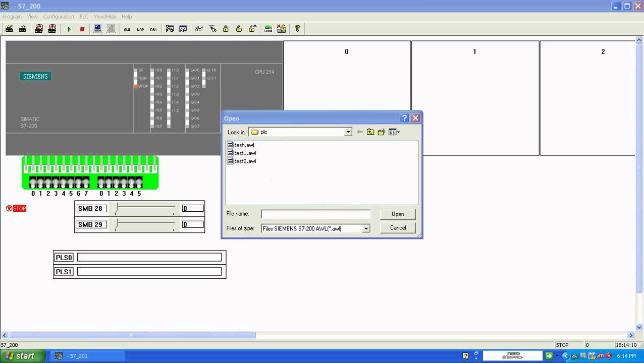This screenshot has height=363, width=644.
Task: Toggle input switch 3 in the six-switch group
Action: click(x=124, y=182)
